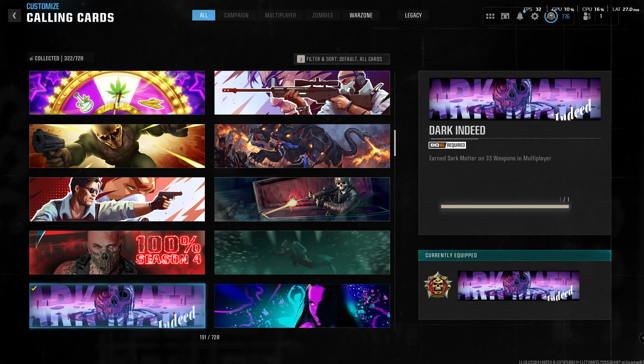644x364 pixels.
Task: Switch to the ZOMBIES tab
Action: tap(322, 15)
